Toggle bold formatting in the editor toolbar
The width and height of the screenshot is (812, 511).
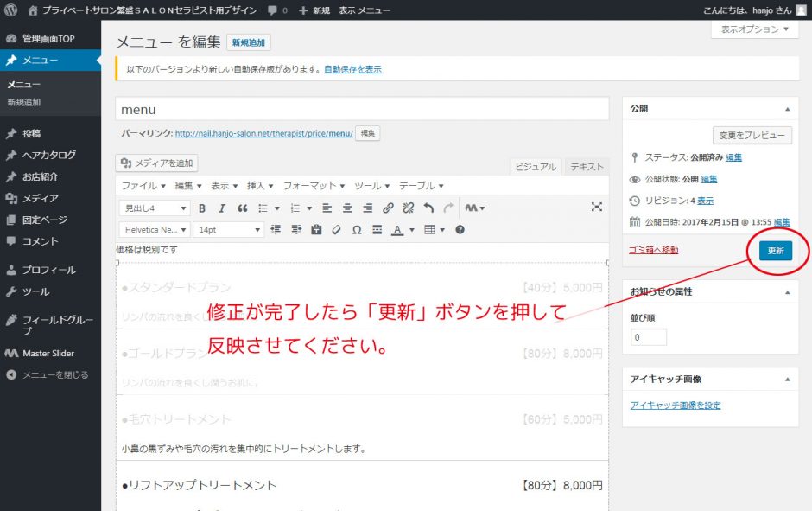click(x=202, y=208)
